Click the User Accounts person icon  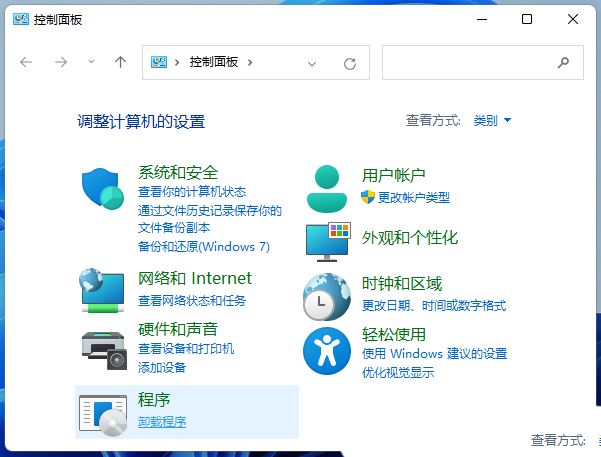pos(327,189)
